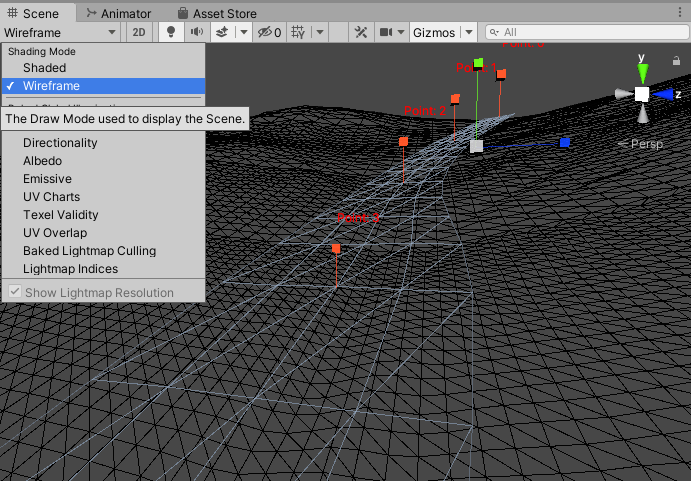This screenshot has height=481, width=691.
Task: Choose Baked Lightmap Culling draw mode
Action: click(x=104, y=251)
